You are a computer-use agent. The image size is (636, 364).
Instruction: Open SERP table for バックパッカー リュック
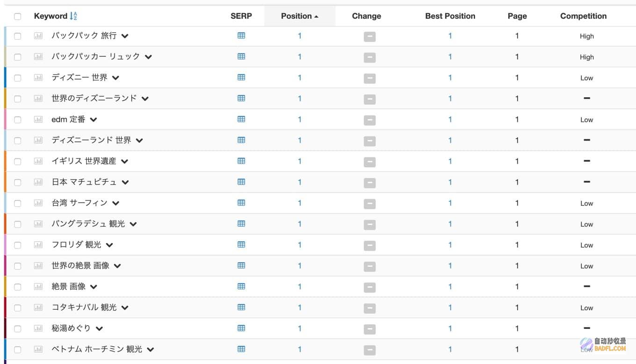coord(241,57)
